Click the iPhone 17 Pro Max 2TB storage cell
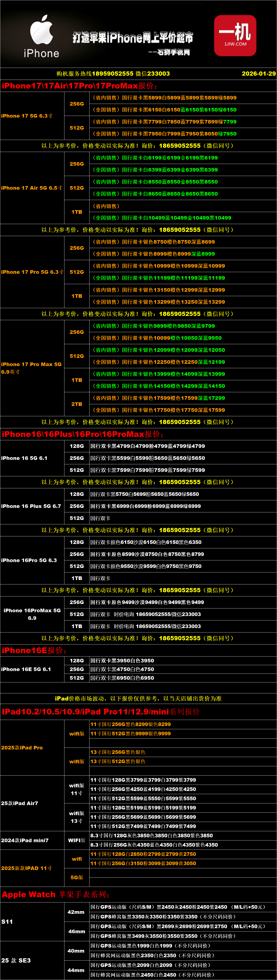277x980 pixels. click(77, 404)
